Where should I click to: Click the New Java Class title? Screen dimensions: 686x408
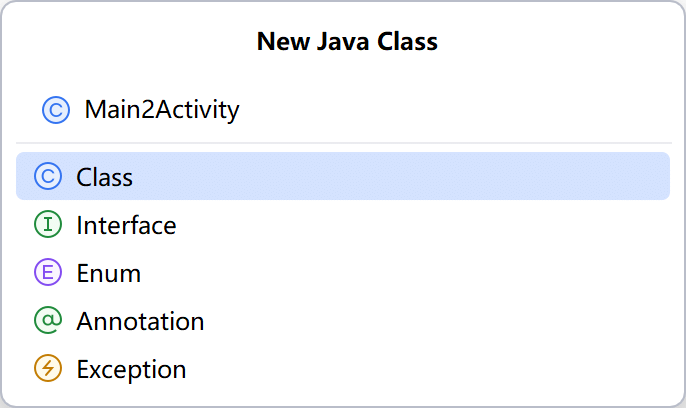tap(347, 41)
